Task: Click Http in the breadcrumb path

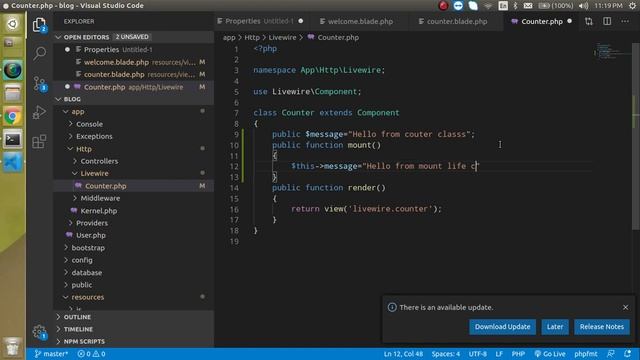Action: (x=252, y=38)
